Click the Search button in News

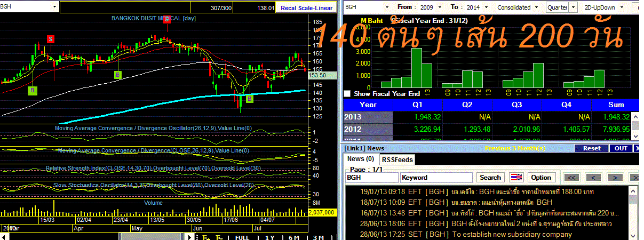pos(490,178)
